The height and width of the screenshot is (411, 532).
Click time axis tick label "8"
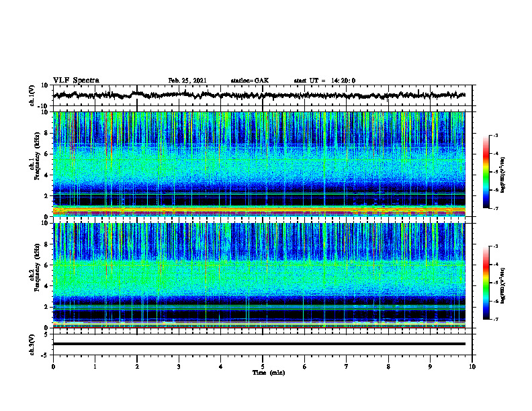tap(388, 367)
